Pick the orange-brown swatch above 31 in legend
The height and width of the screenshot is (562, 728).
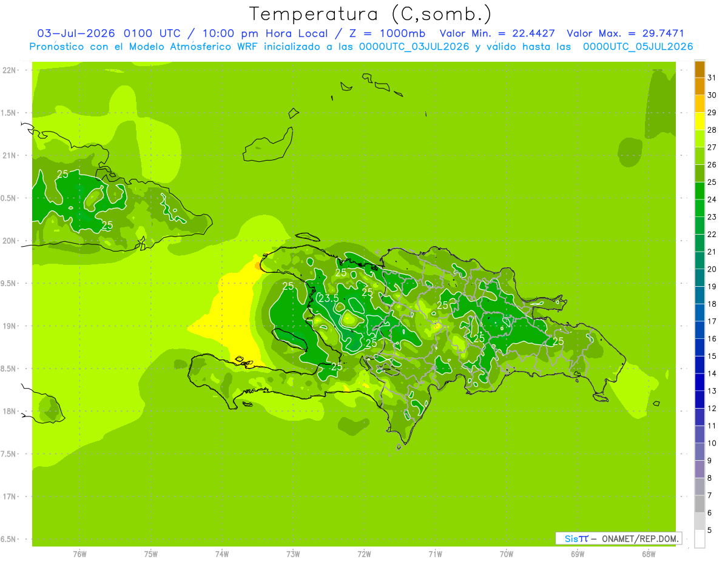pyautogui.click(x=699, y=69)
